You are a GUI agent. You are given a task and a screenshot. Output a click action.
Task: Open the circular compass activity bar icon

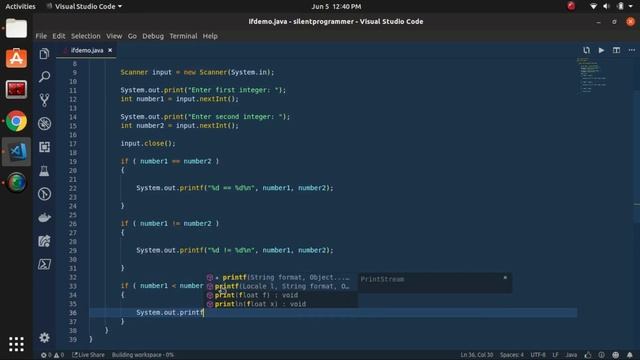[x=44, y=194]
